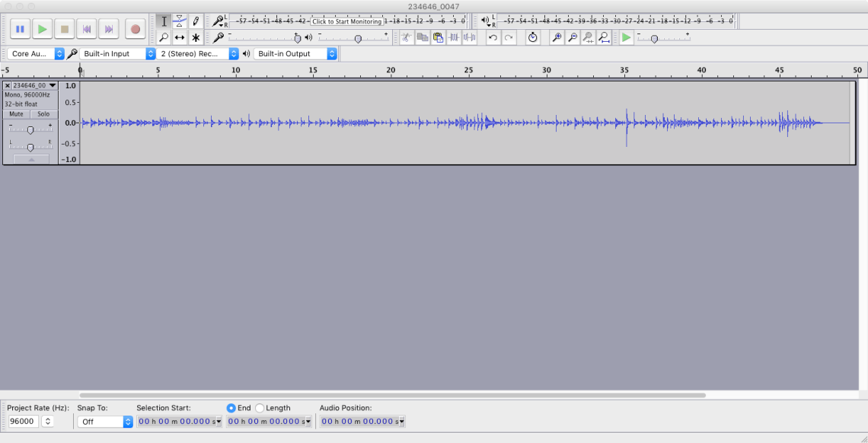
Task: Choose the Time Shift tool
Action: [x=180, y=37]
